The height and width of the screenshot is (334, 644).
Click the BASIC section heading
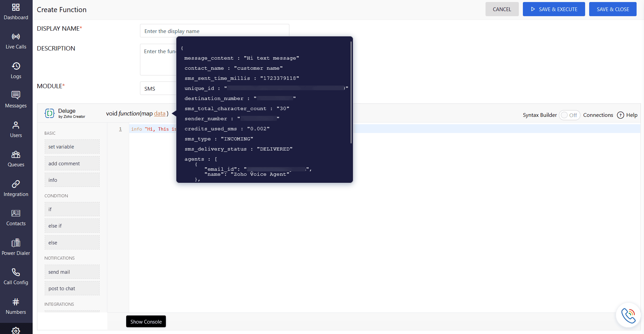[50, 133]
